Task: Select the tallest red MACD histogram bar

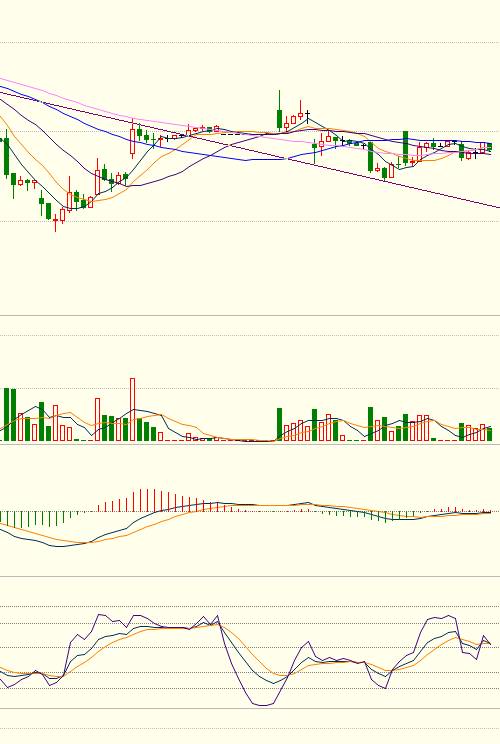Action: pyautogui.click(x=140, y=500)
